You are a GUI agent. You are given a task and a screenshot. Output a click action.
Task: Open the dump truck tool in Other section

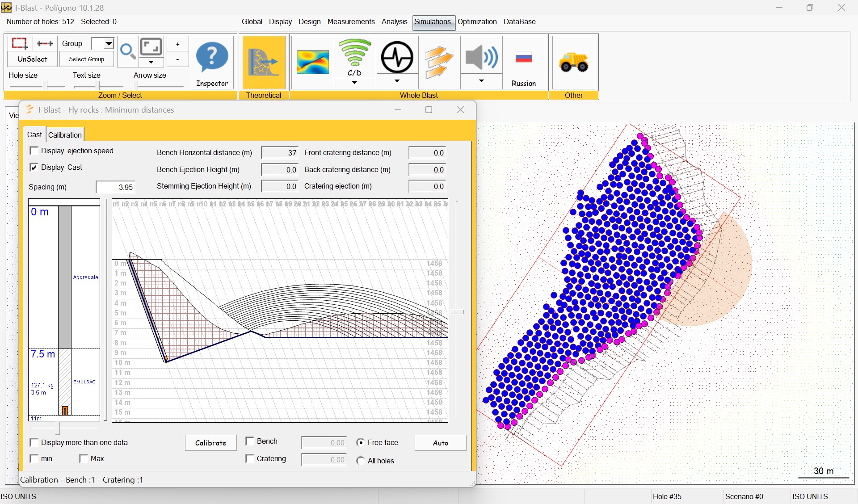tap(573, 63)
